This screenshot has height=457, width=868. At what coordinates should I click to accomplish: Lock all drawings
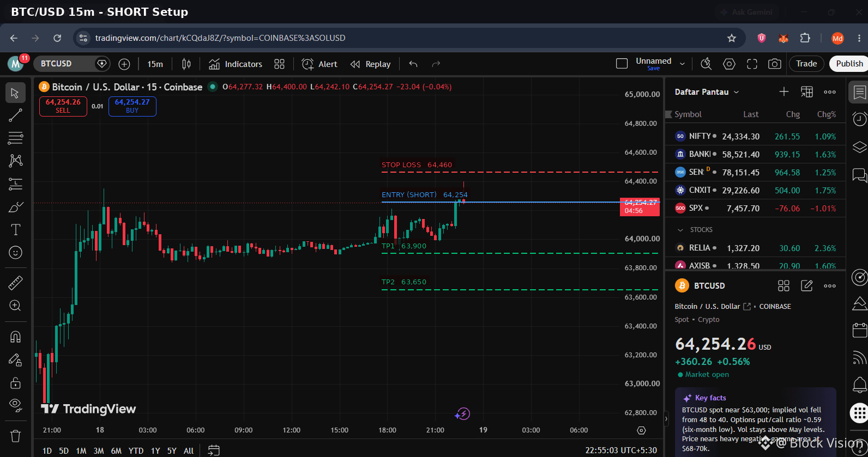point(15,382)
